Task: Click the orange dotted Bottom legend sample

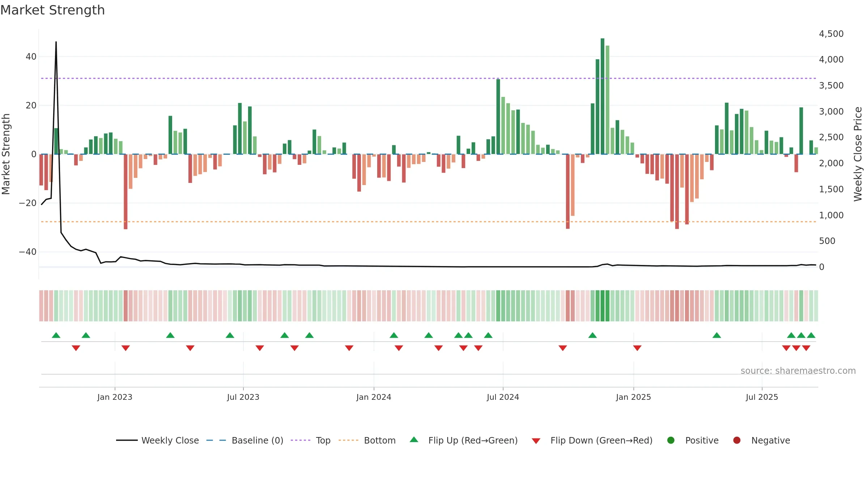Action: tap(348, 440)
